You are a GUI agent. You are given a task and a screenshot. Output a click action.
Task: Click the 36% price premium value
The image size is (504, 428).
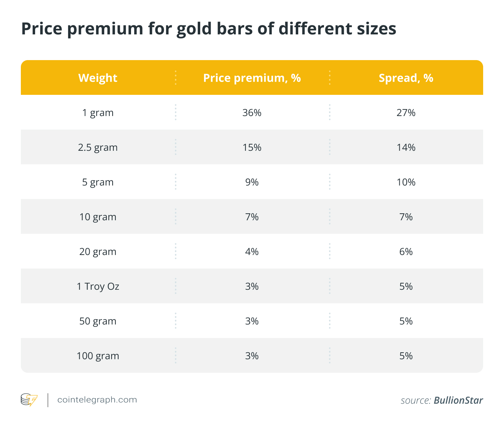click(x=252, y=113)
